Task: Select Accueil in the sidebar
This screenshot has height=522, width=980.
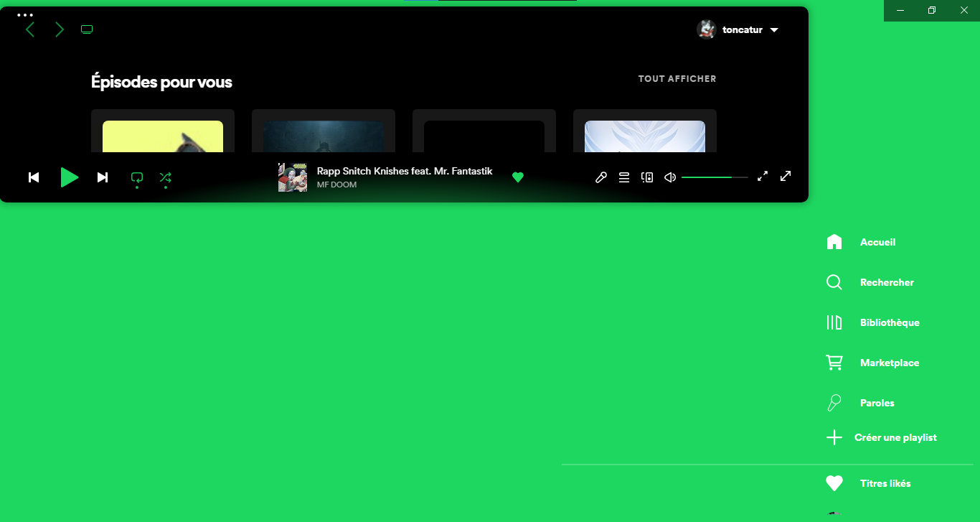Action: 878,242
